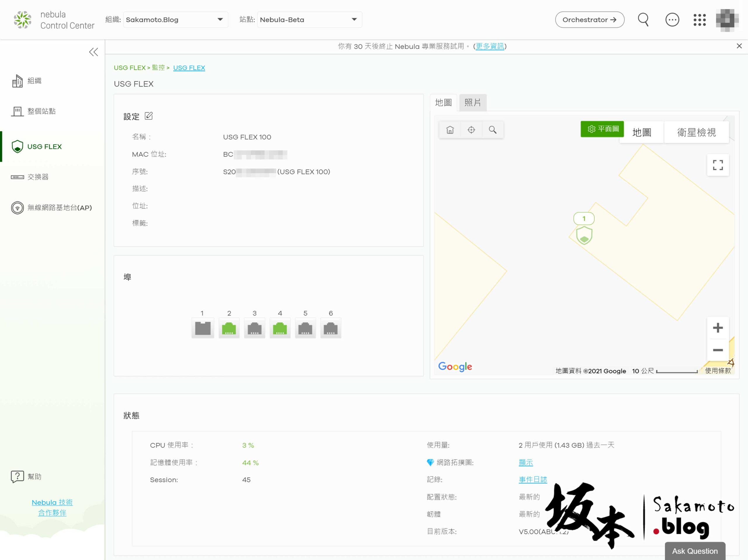Click the device name USG FLEX 100
The height and width of the screenshot is (560, 748).
(x=247, y=137)
